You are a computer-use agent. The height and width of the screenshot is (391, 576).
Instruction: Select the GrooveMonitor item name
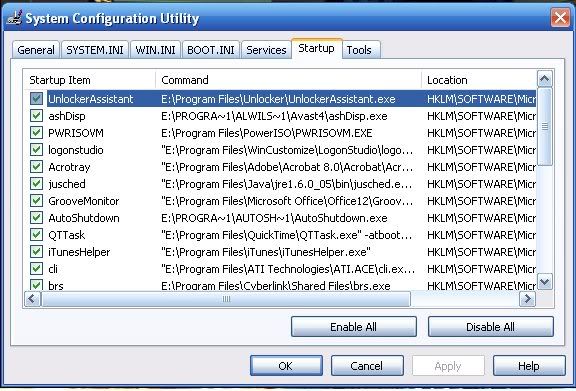pyautogui.click(x=84, y=201)
